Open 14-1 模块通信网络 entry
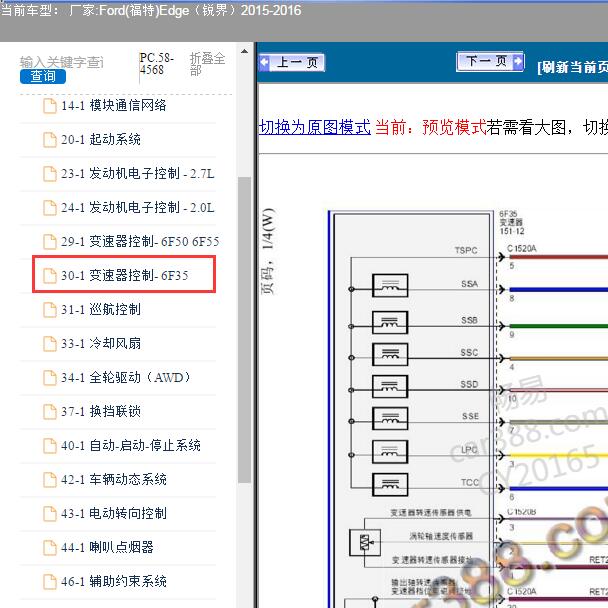The height and width of the screenshot is (608, 608). pyautogui.click(x=114, y=105)
